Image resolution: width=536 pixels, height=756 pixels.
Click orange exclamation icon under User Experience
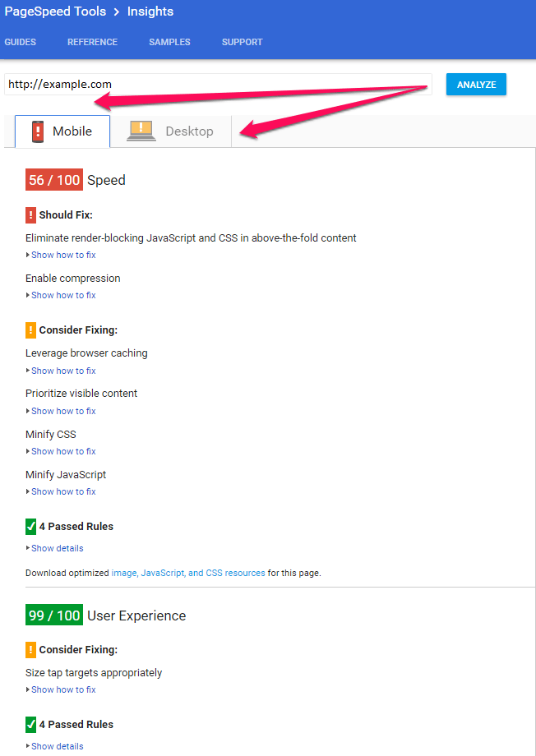tap(31, 650)
